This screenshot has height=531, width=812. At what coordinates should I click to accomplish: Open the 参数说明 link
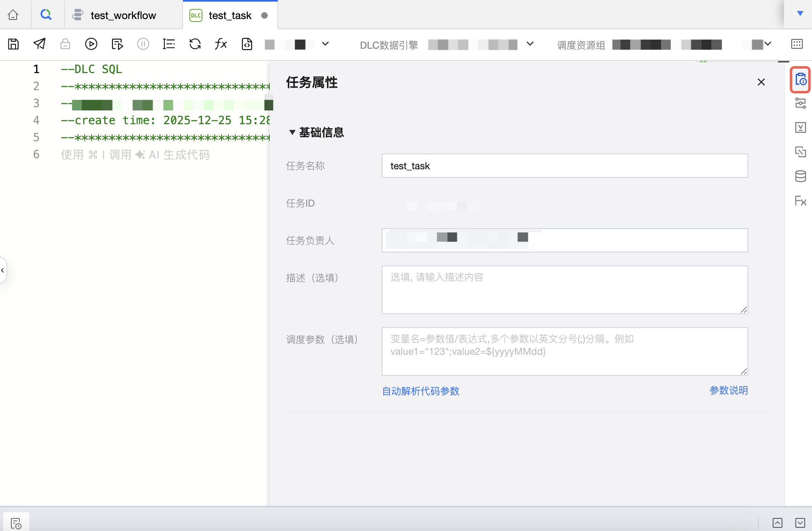click(x=728, y=391)
